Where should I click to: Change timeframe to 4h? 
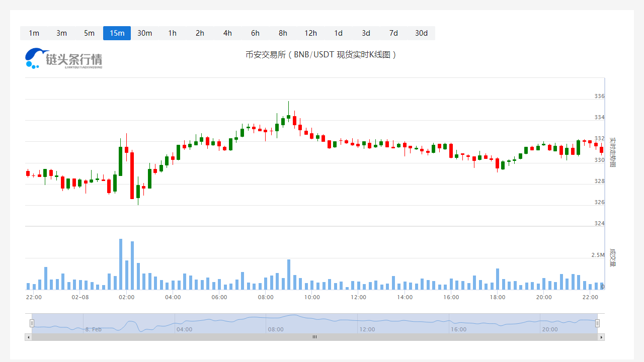point(227,33)
